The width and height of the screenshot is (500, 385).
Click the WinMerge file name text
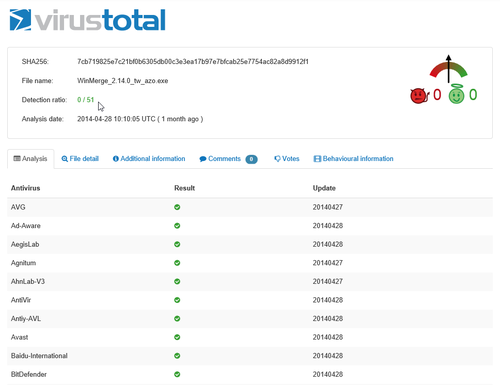pos(123,81)
